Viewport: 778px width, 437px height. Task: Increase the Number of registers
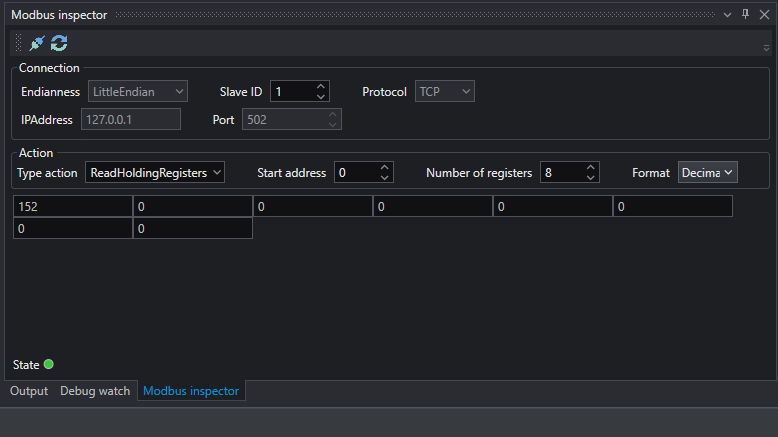(x=590, y=168)
